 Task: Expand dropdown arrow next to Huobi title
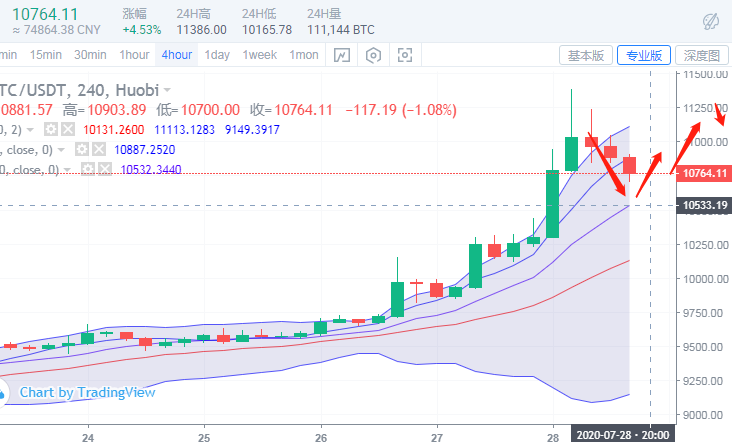[x=167, y=90]
